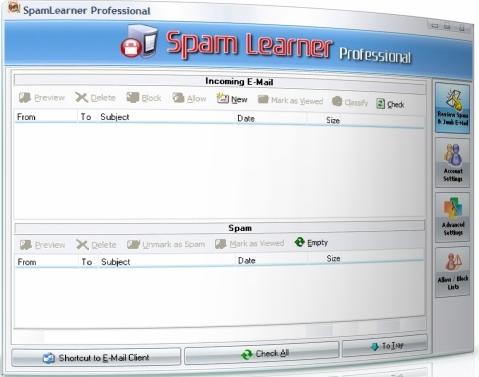Sort Spam list by Date column

(x=271, y=260)
